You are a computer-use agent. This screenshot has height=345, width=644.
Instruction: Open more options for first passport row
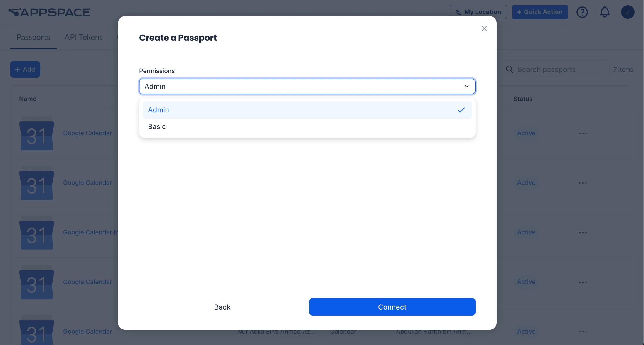pos(583,133)
